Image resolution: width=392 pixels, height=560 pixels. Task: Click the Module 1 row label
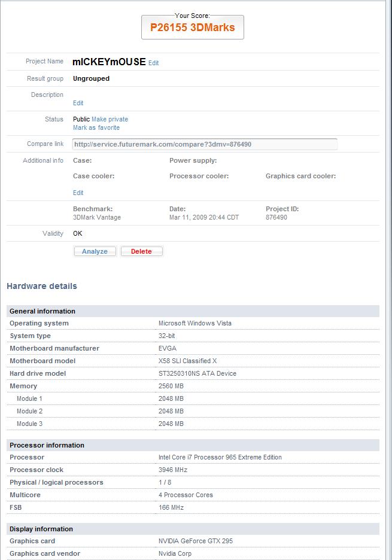tap(30, 398)
